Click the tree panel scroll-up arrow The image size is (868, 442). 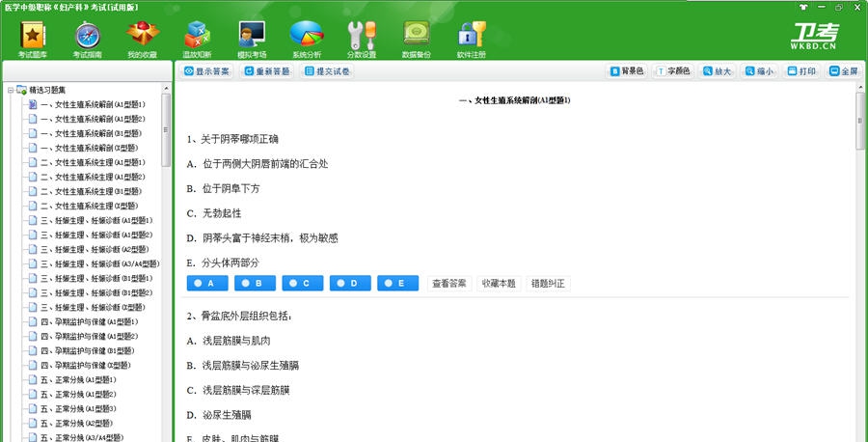pyautogui.click(x=166, y=89)
